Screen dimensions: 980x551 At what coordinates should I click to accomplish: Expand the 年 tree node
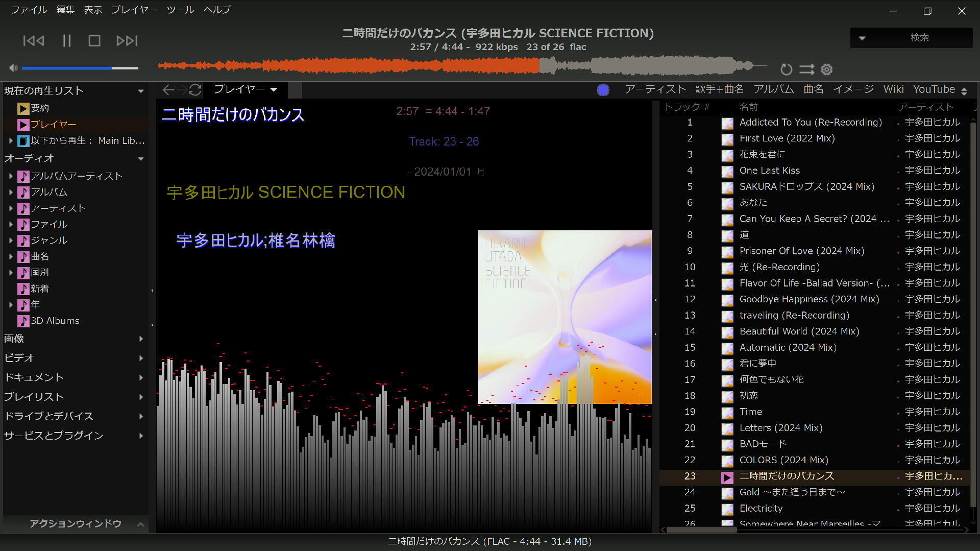(11, 305)
